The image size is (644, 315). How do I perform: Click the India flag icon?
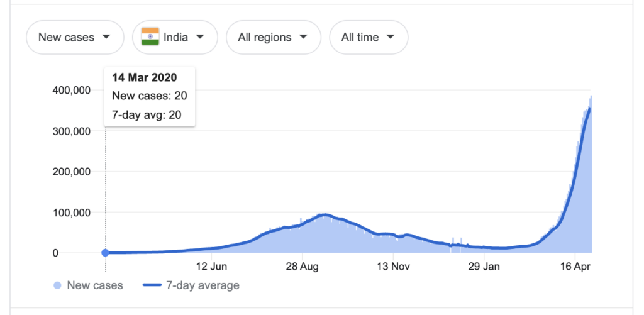[x=150, y=37]
